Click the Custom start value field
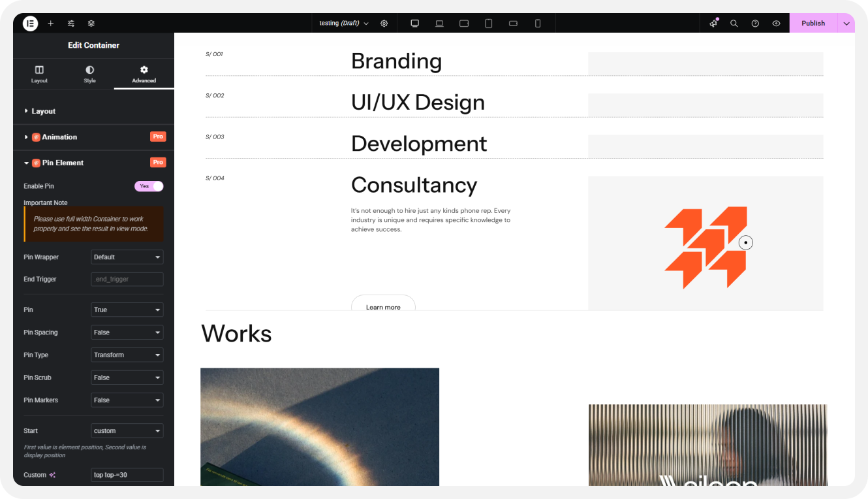 (x=127, y=475)
